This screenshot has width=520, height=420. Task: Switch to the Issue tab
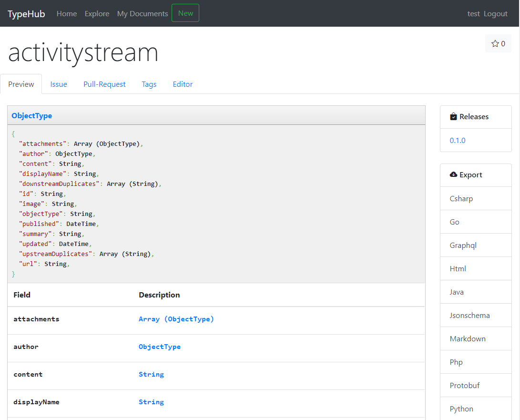(59, 84)
